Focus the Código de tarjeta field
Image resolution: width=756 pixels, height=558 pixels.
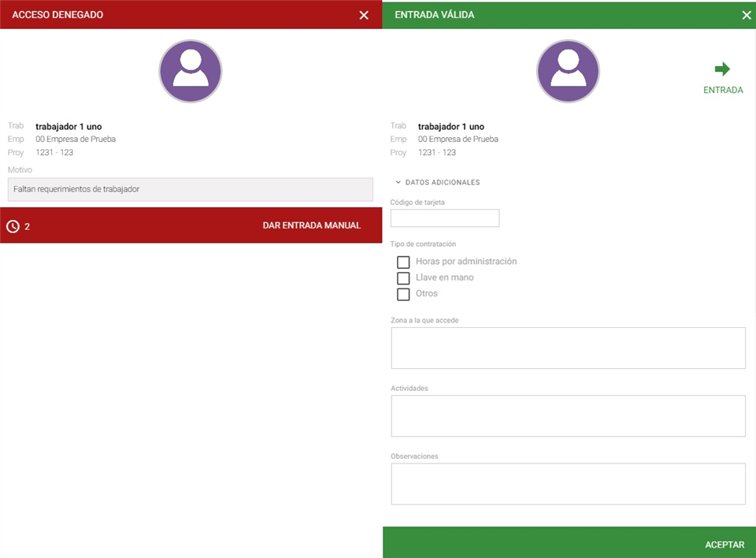(445, 218)
